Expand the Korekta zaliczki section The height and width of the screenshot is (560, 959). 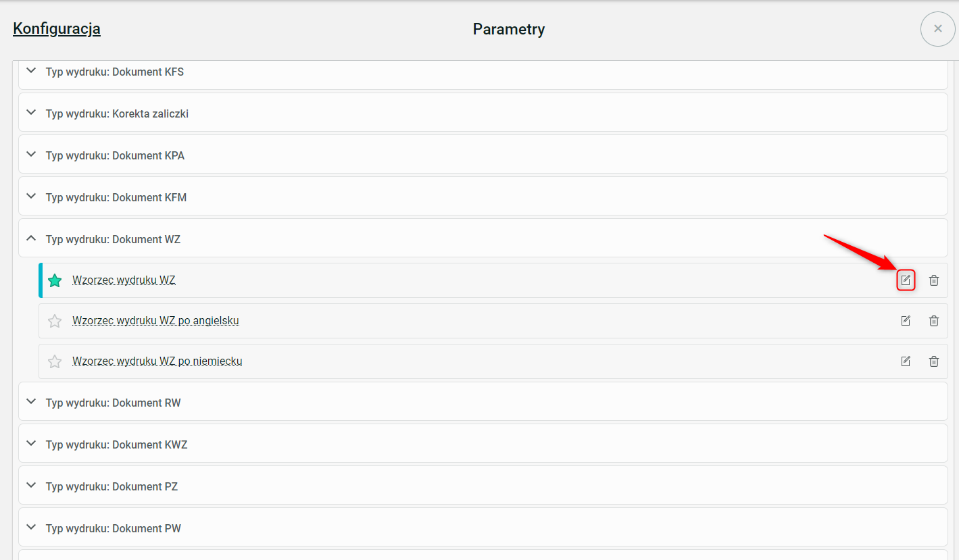(x=30, y=113)
